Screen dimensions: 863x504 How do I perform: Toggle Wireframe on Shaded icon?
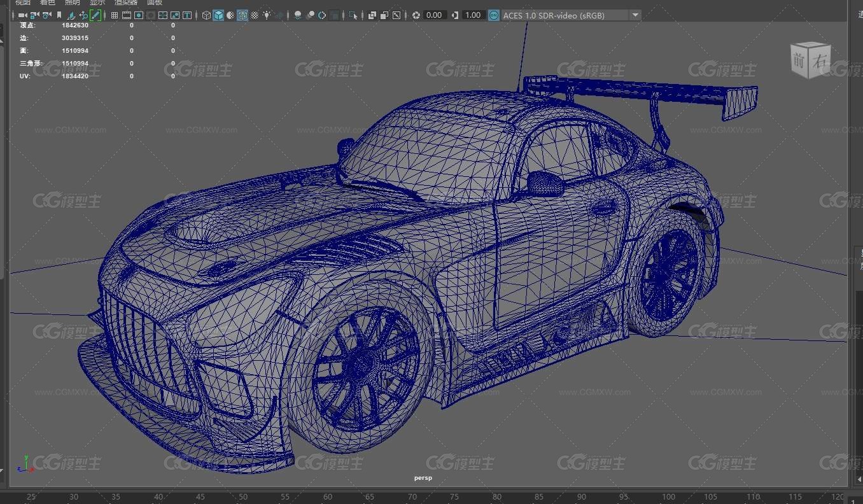(242, 15)
